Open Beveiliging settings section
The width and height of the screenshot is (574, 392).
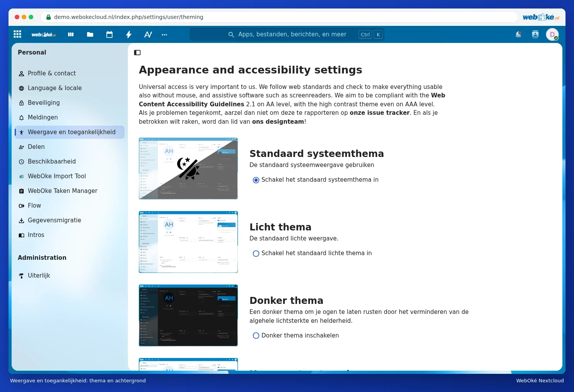70,102
